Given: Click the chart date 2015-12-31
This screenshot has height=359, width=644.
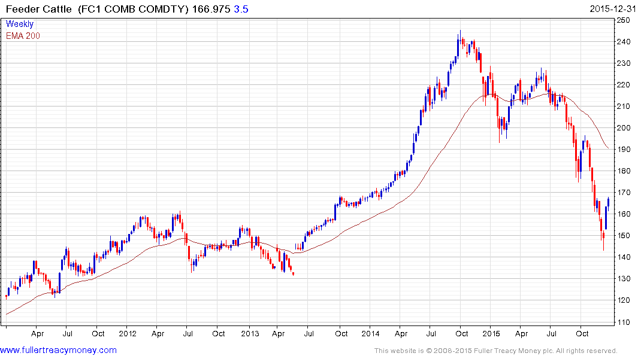Looking at the screenshot, I should click(x=613, y=9).
